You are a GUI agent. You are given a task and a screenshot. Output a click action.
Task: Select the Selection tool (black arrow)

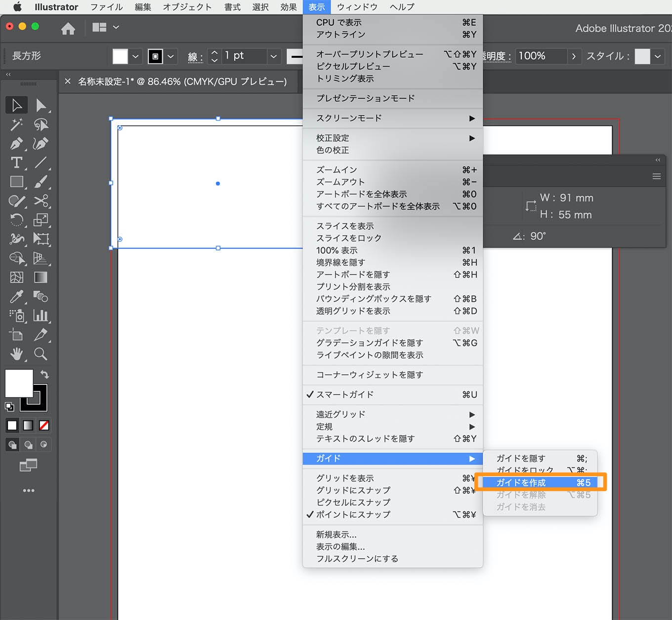[17, 105]
